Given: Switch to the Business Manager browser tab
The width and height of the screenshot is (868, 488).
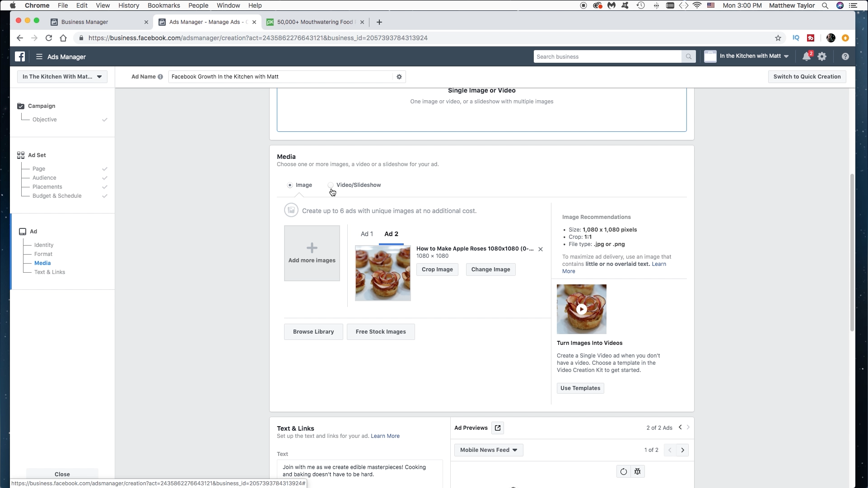Looking at the screenshot, I should click(x=99, y=22).
